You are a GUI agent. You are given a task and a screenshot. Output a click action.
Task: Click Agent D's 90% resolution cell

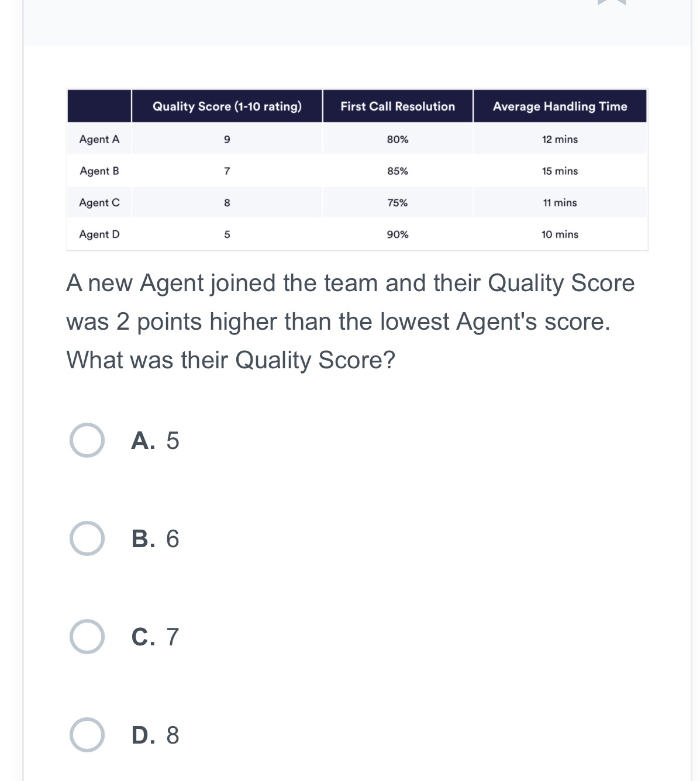tap(398, 234)
